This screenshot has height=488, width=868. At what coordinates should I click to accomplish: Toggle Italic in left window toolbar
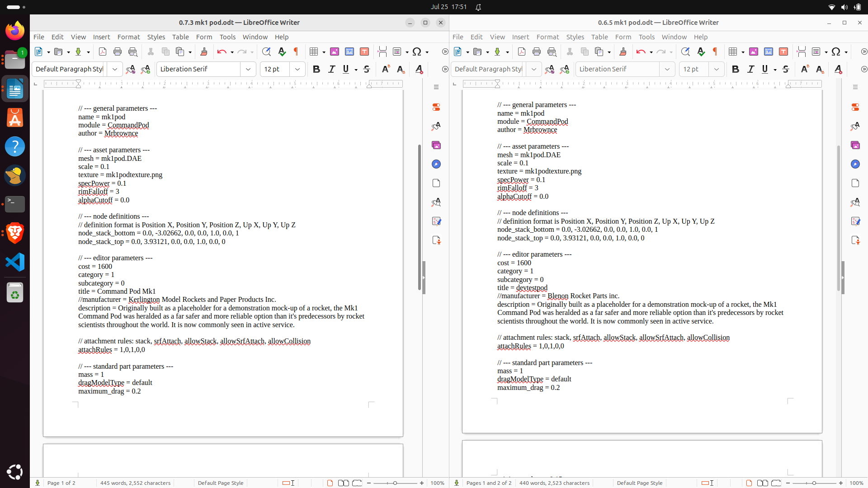coord(332,69)
